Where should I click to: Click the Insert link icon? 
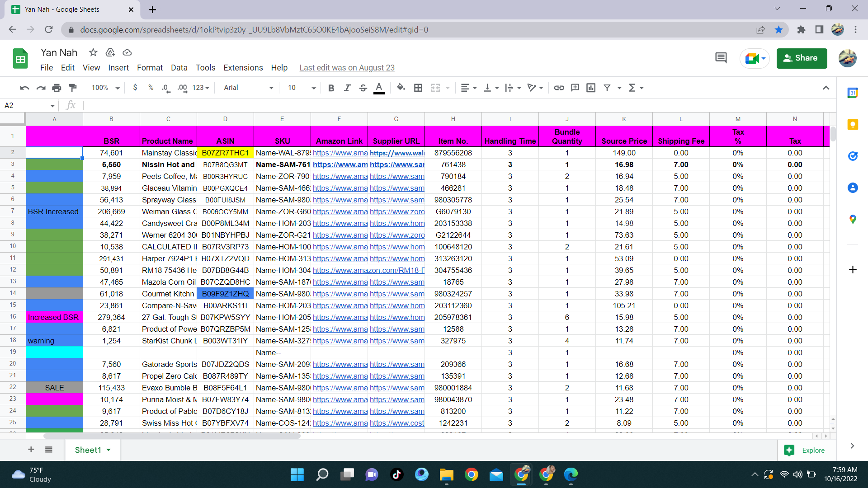click(559, 88)
